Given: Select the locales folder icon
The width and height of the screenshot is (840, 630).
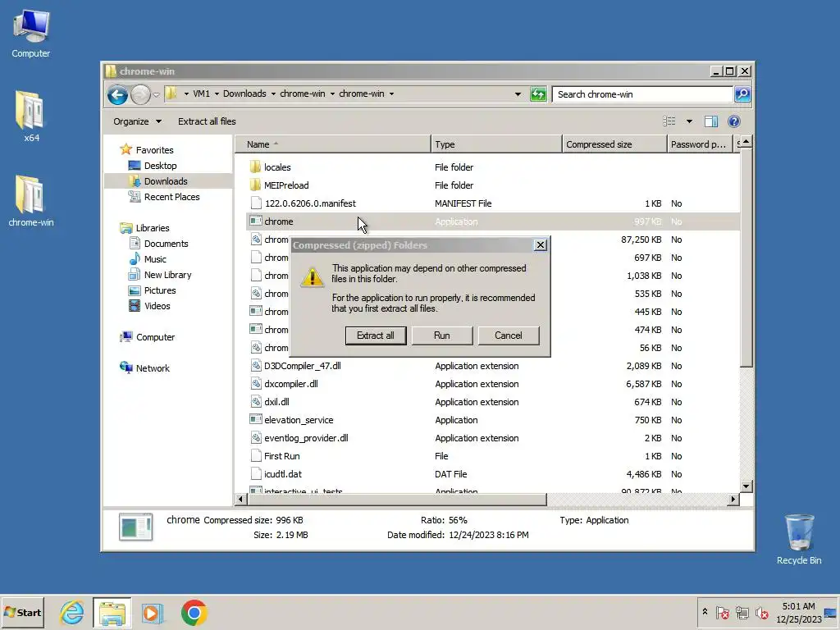Looking at the screenshot, I should (x=256, y=167).
